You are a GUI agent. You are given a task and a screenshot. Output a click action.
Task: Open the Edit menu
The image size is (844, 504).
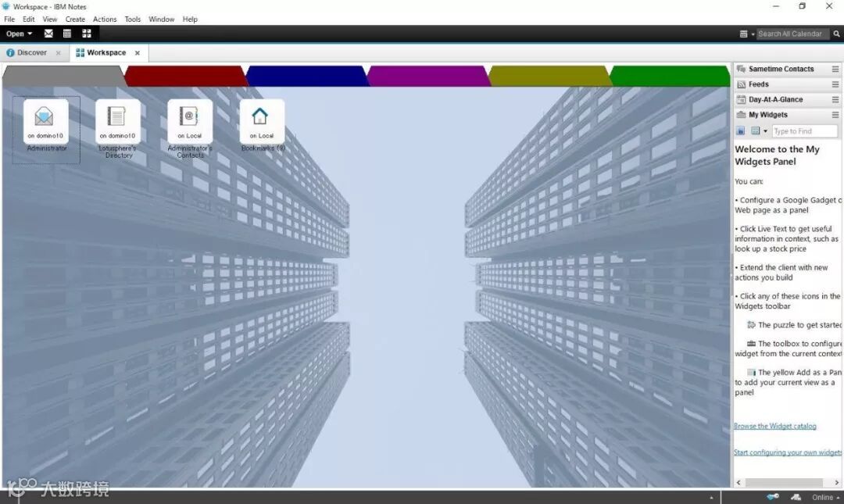coord(29,19)
